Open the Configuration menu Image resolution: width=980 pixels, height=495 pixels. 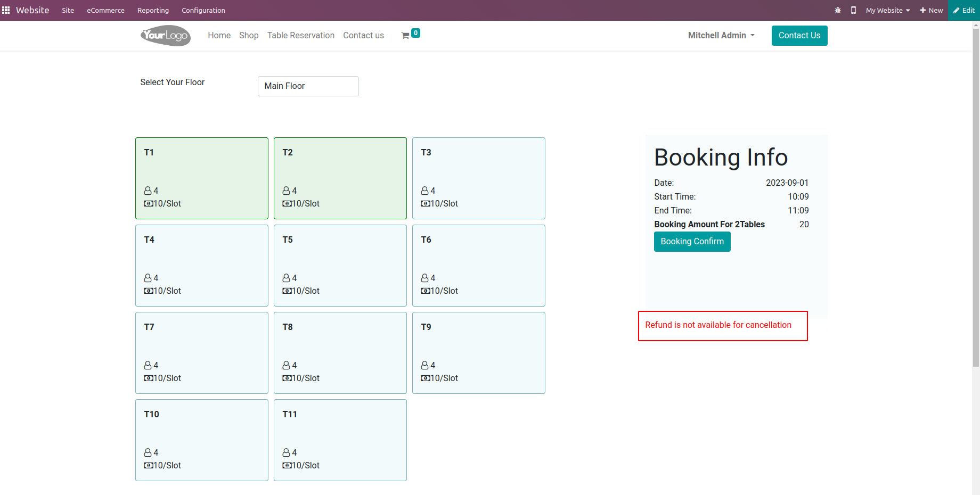[203, 10]
